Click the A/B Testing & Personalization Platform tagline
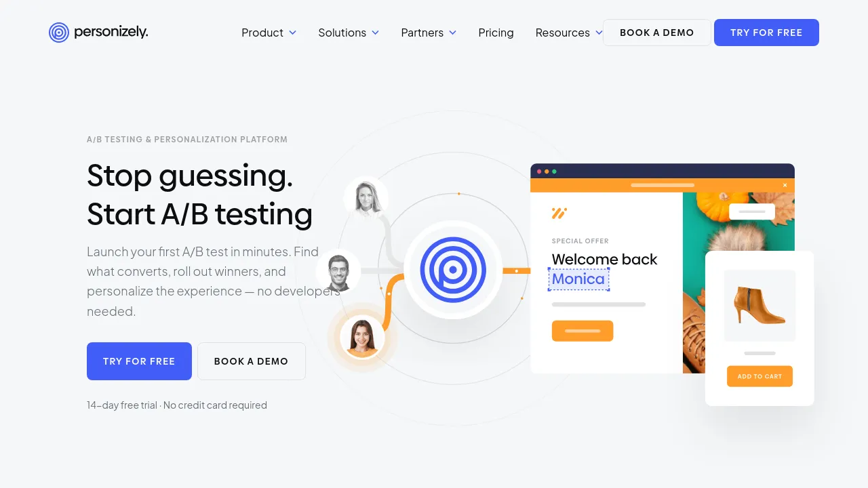This screenshot has height=488, width=868. tap(187, 140)
